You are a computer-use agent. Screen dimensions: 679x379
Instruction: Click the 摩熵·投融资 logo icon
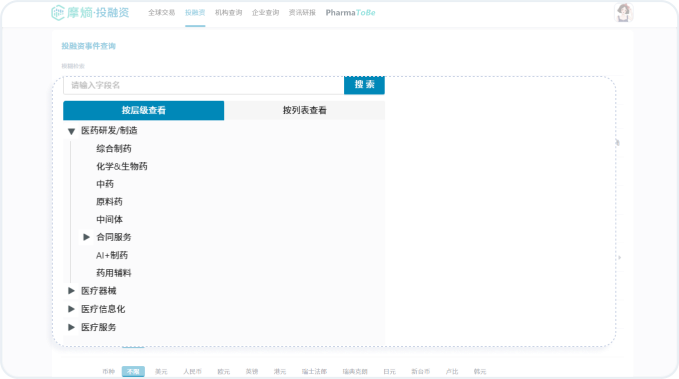point(58,13)
